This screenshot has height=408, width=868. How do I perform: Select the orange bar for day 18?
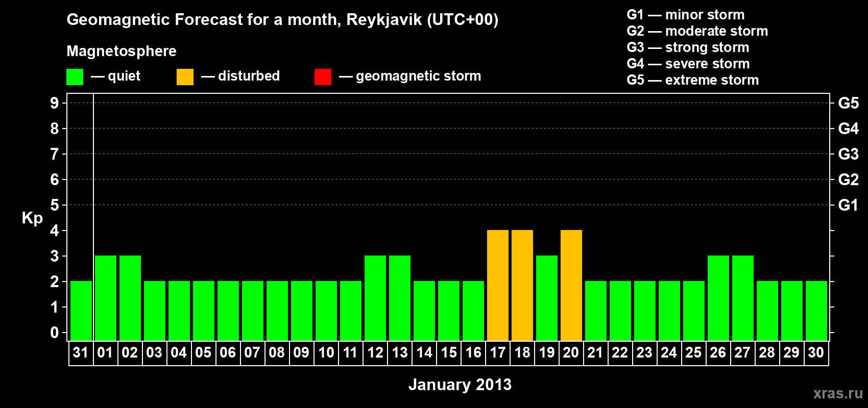(522, 285)
